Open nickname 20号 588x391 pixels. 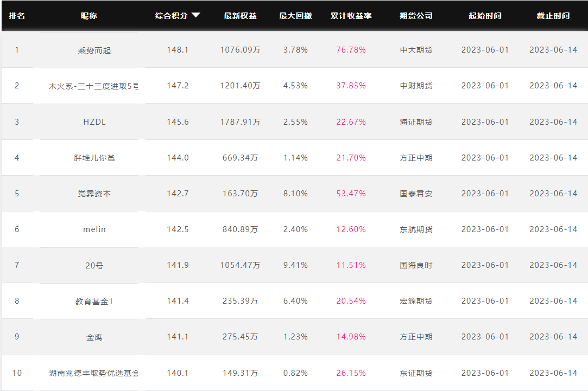click(94, 266)
